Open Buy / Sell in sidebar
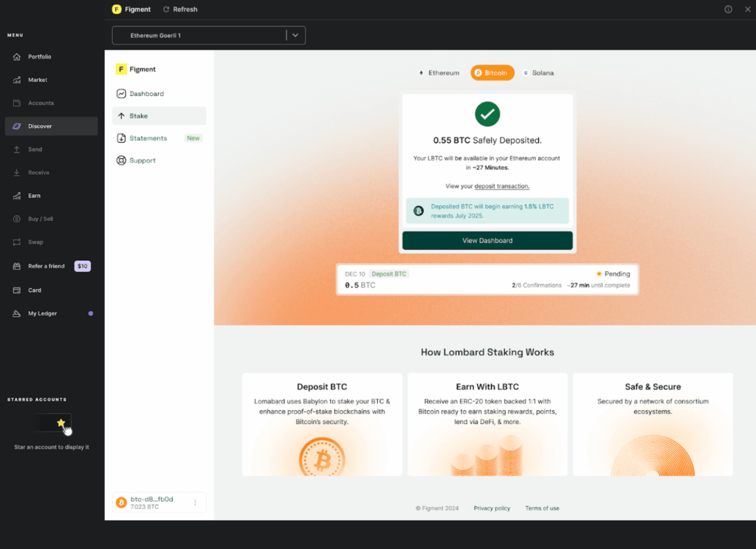Viewport: 756px width, 549px height. [x=41, y=219]
